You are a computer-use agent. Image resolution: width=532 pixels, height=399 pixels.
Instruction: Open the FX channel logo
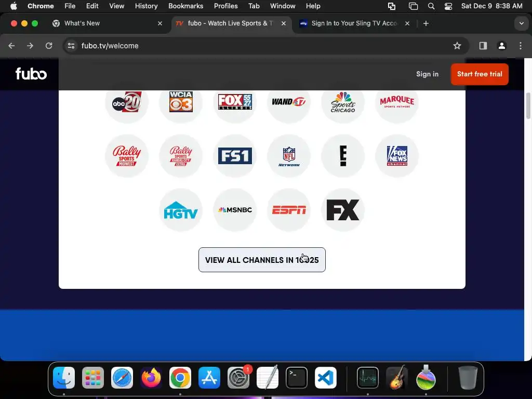343,210
